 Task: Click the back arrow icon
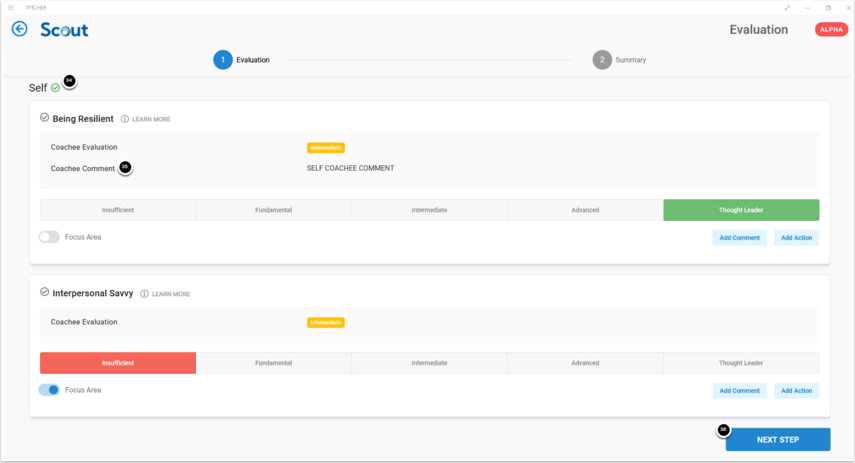19,29
